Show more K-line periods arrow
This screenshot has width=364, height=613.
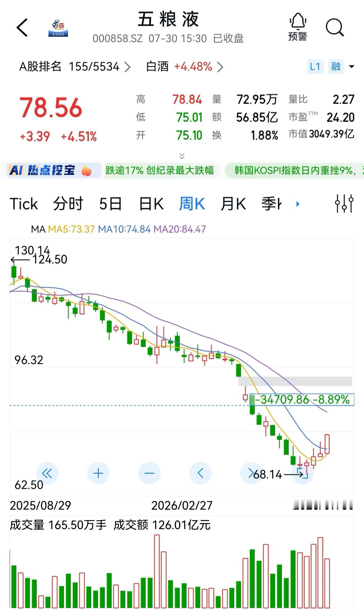298,204
